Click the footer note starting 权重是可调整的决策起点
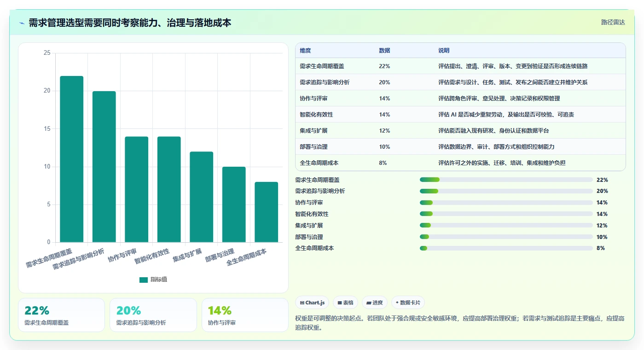 click(459, 323)
